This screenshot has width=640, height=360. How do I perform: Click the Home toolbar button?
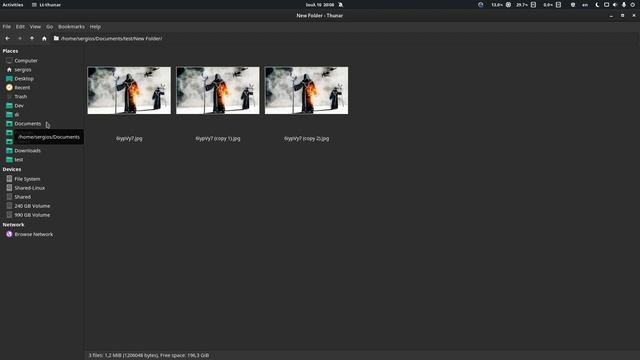44,38
